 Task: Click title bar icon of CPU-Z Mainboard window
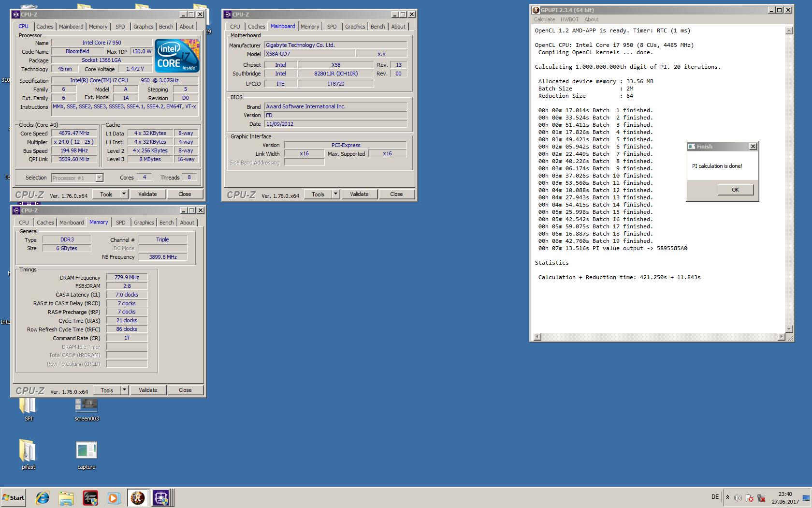click(x=228, y=15)
